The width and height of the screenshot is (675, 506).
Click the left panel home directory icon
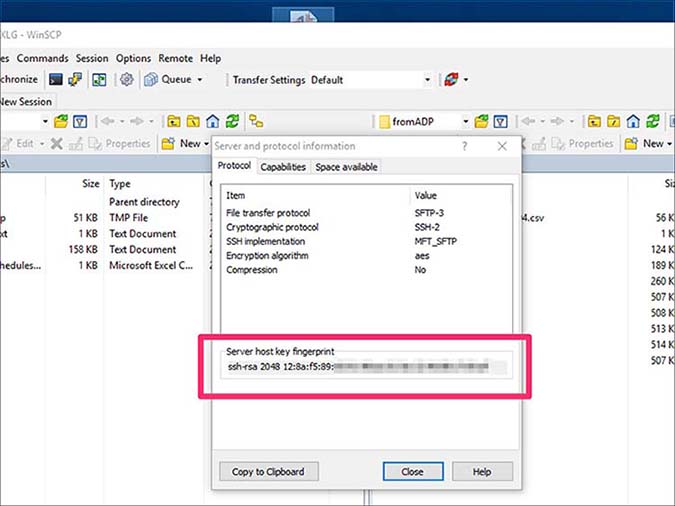pos(212,122)
